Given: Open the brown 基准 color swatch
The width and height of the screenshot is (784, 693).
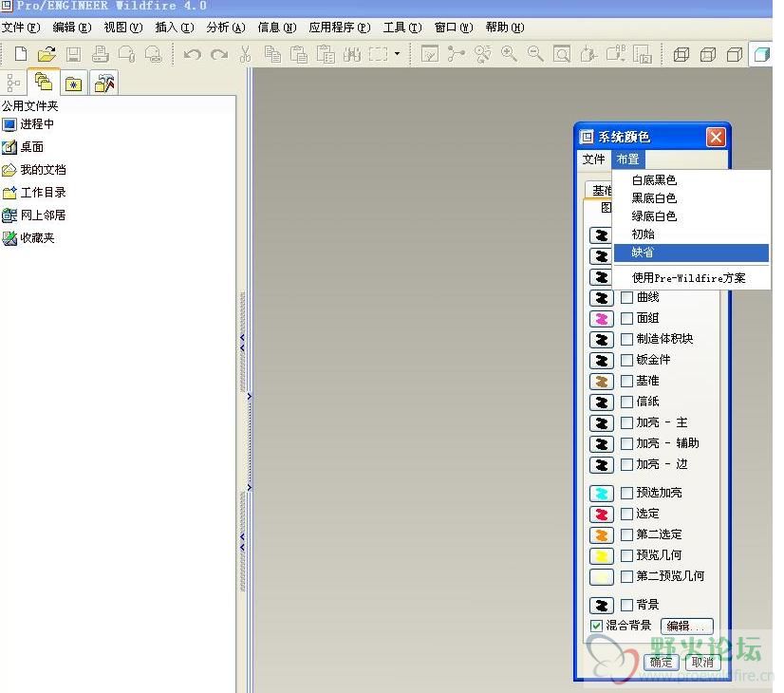Looking at the screenshot, I should point(602,382).
